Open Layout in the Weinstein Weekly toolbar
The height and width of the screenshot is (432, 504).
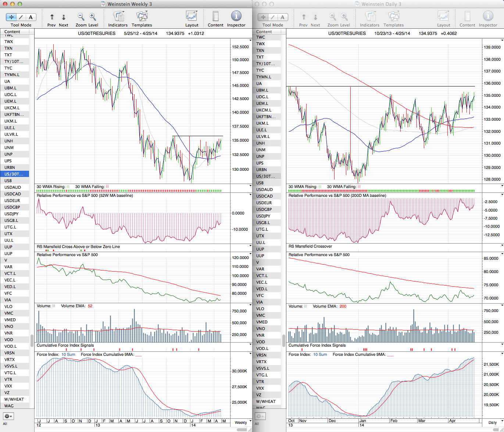192,17
